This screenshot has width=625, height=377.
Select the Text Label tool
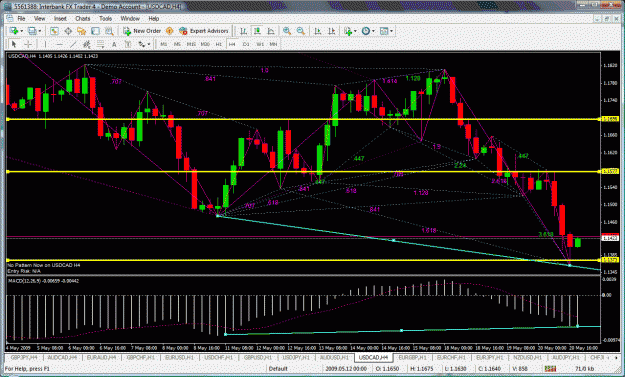pos(128,44)
